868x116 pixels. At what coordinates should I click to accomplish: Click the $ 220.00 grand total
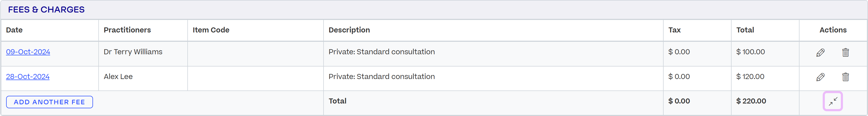[751, 101]
